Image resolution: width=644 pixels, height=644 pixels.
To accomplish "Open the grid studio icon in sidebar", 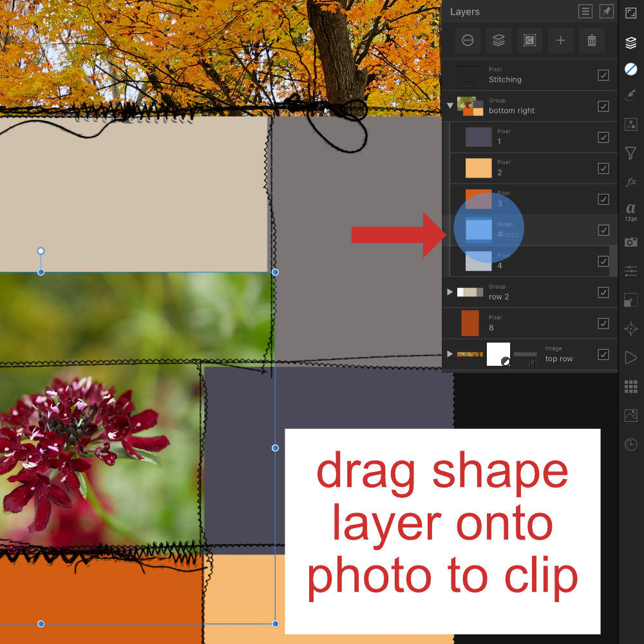I will pos(631,386).
